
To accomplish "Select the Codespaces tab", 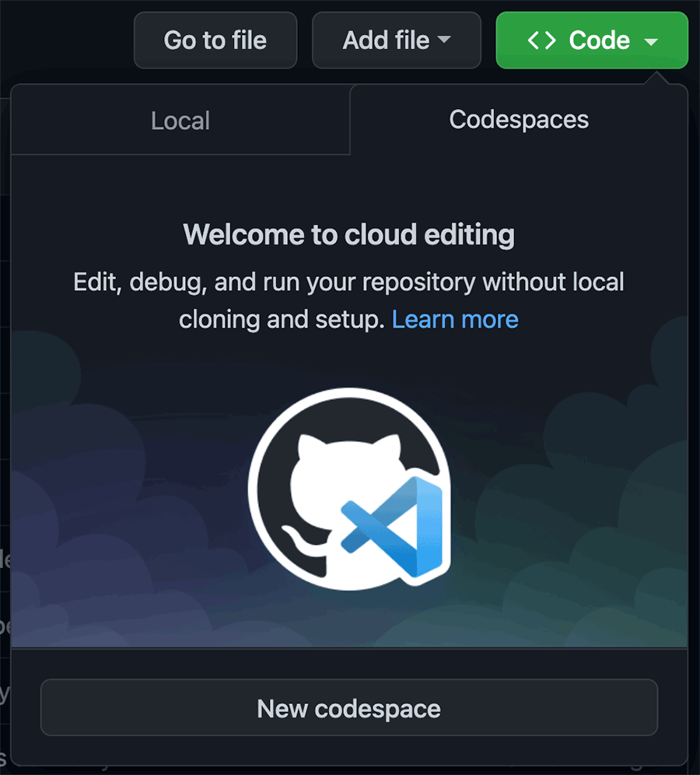I will [519, 120].
